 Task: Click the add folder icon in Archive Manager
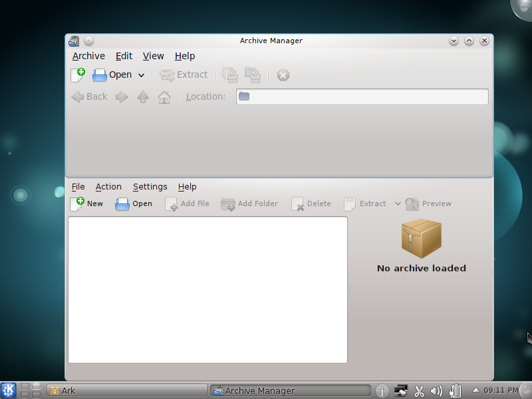[253, 75]
